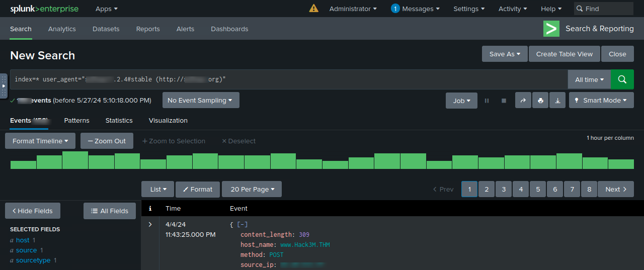Click the first timeline histogram column
The width and height of the screenshot is (644, 270).
point(23,164)
